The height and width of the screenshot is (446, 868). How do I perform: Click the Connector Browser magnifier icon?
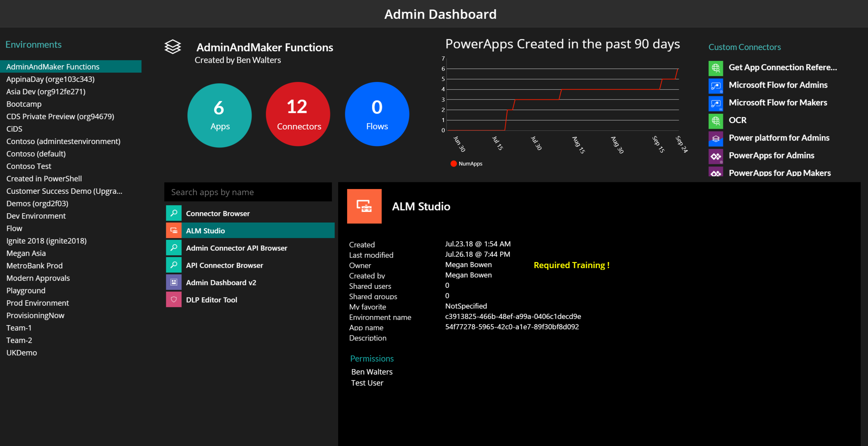click(x=174, y=213)
